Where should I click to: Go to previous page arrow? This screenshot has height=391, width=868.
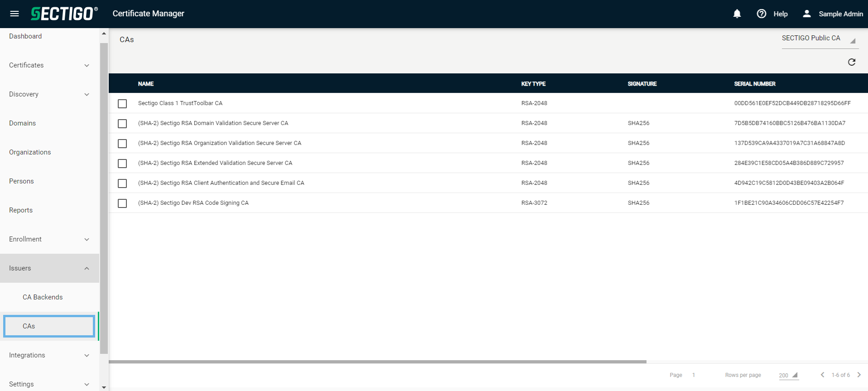[x=822, y=375]
